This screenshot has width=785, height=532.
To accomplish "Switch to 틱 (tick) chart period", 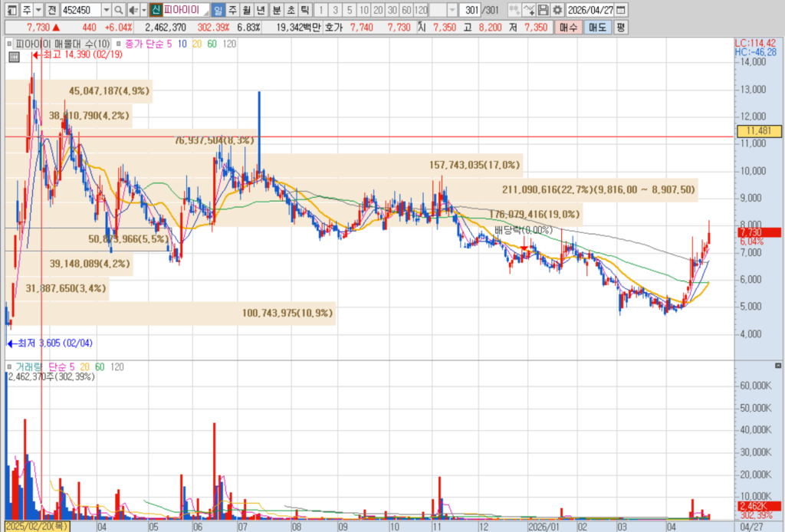I will coord(304,9).
